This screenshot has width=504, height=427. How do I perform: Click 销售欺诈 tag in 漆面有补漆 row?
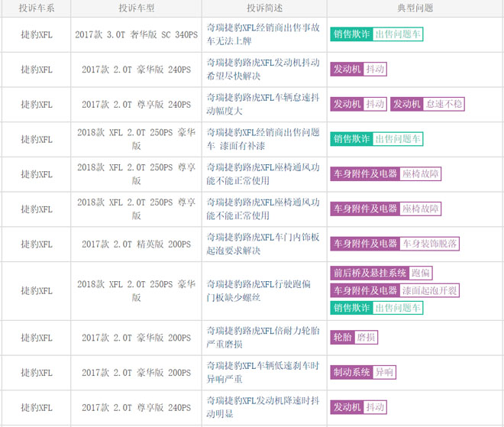[351, 139]
